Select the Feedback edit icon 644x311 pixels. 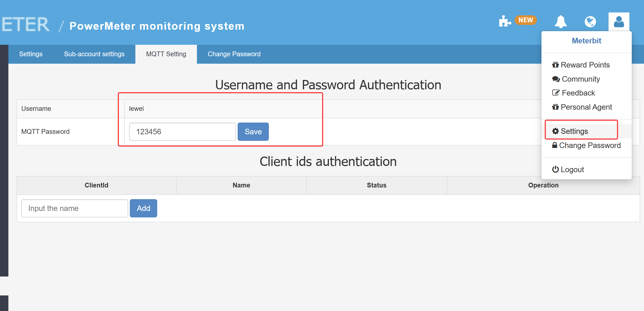(x=556, y=93)
